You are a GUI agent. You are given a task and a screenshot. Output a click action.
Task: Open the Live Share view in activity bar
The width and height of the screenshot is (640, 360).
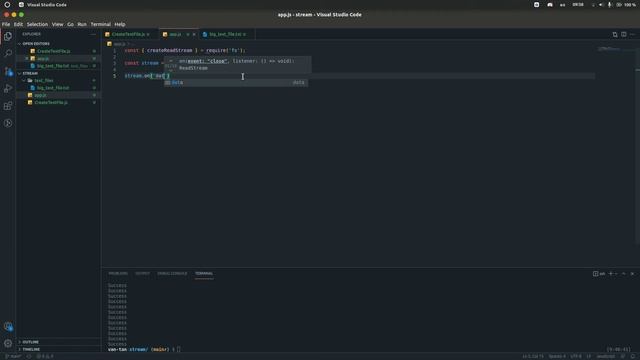pyautogui.click(x=8, y=123)
